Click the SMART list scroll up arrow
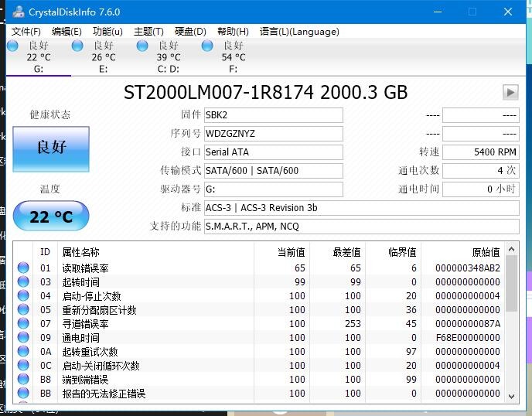Viewport: 532px width, 416px height. pyautogui.click(x=512, y=250)
